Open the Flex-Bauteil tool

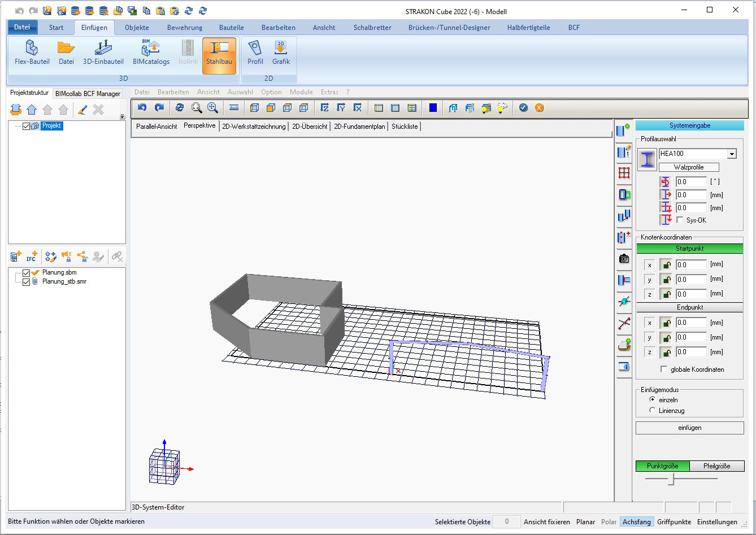coord(32,53)
